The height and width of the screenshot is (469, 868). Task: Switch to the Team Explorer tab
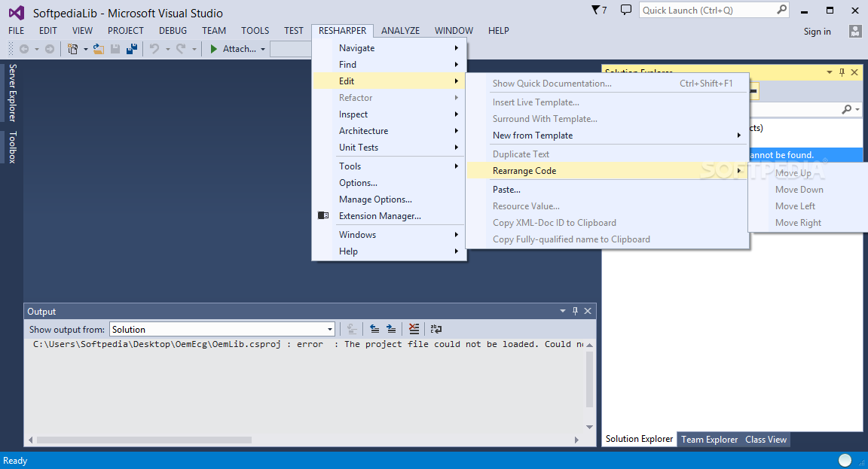pyautogui.click(x=709, y=440)
